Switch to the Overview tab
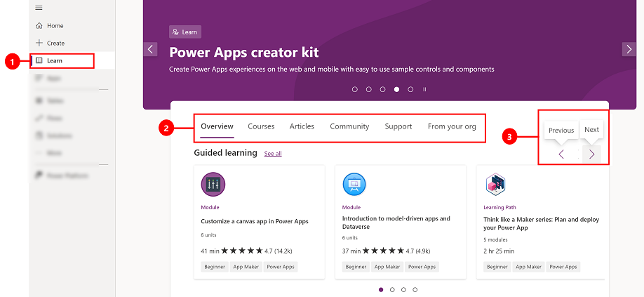This screenshot has height=297, width=644. (x=217, y=126)
